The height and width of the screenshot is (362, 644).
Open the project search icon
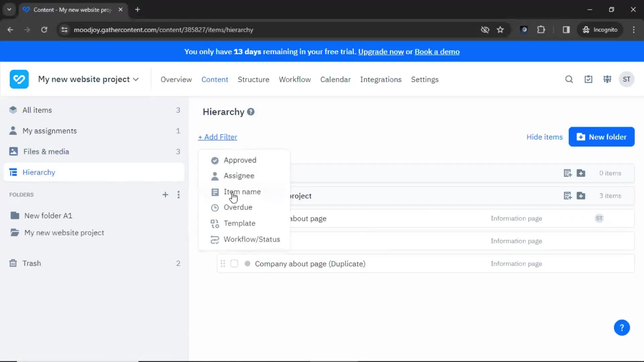click(569, 79)
